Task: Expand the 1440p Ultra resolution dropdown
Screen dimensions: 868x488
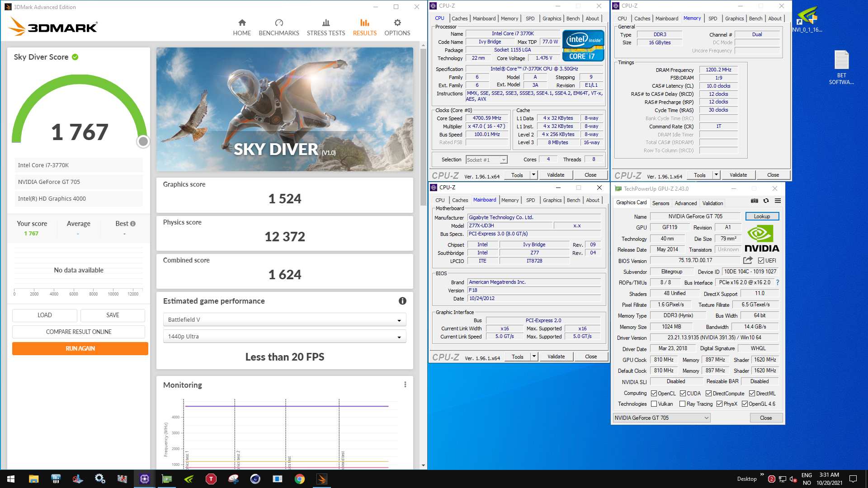Action: point(284,336)
